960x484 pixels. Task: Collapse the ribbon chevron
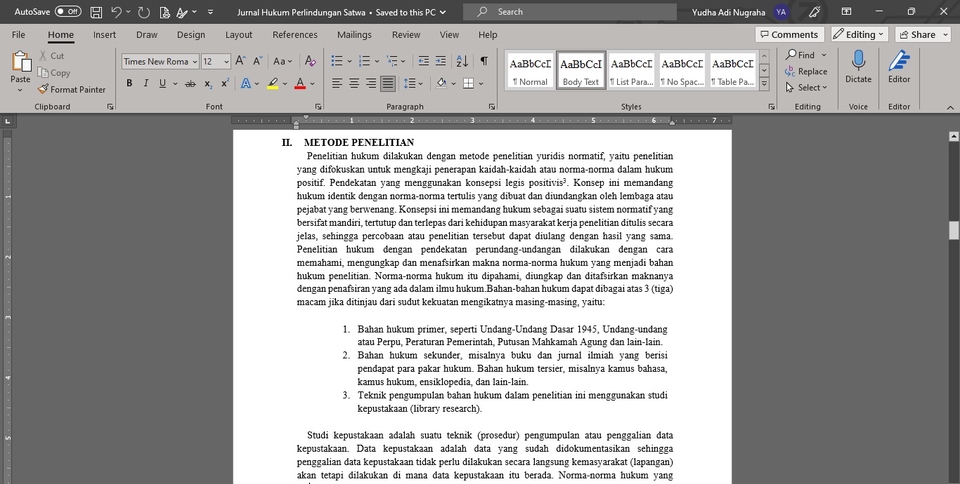(x=950, y=107)
